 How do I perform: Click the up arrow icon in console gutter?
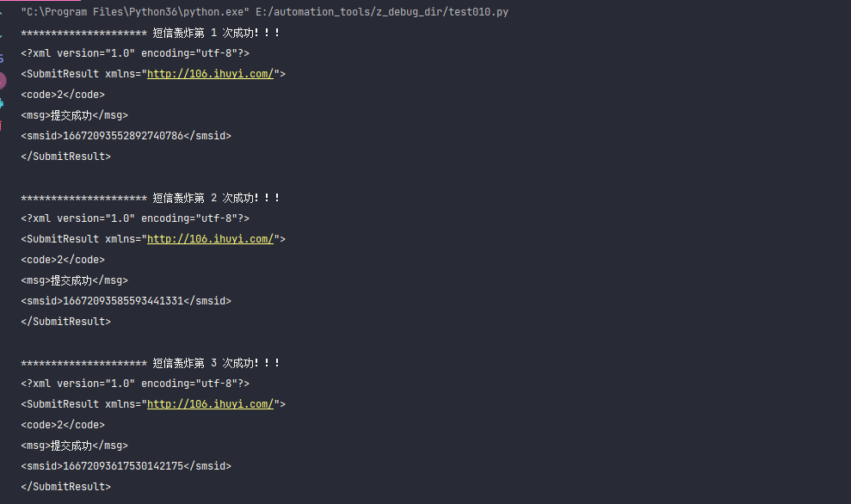click(x=1, y=12)
